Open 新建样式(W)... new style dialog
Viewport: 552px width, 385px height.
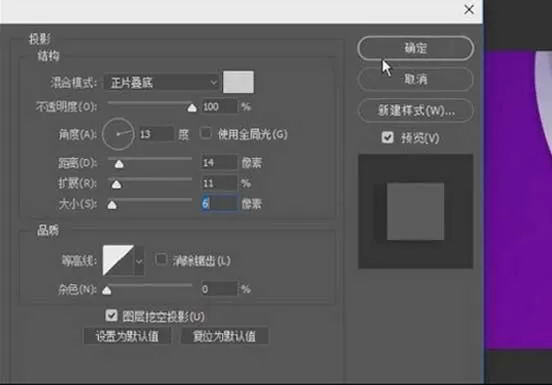coord(415,111)
